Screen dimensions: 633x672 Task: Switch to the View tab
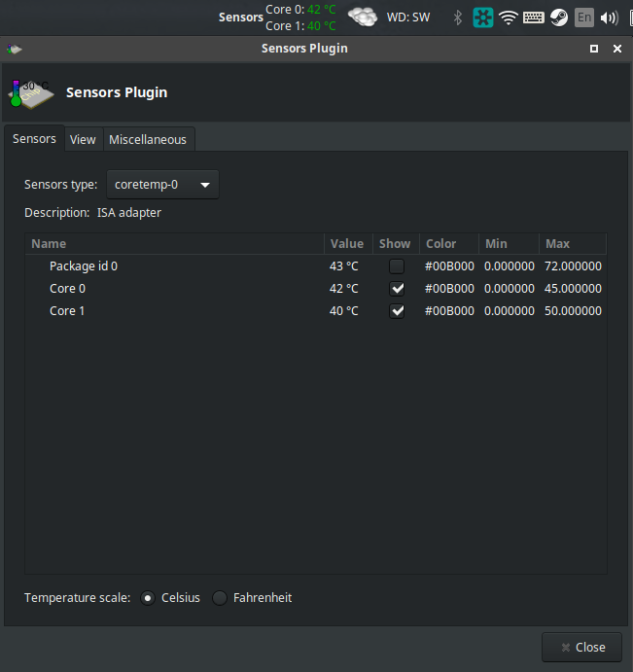[83, 139]
